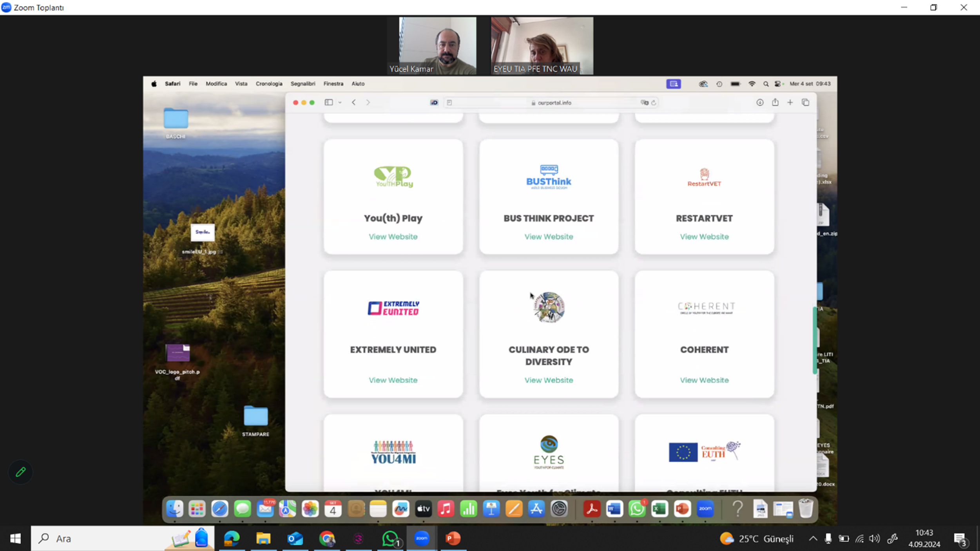Open the Finestra menu
980x551 pixels.
(333, 84)
